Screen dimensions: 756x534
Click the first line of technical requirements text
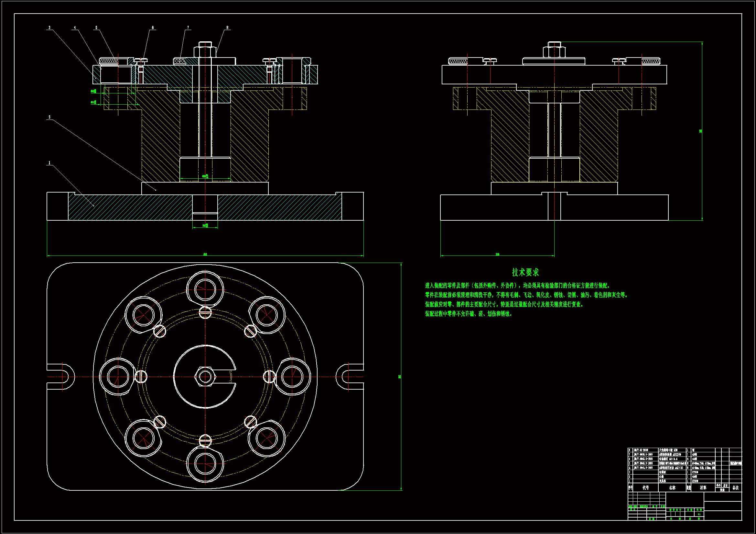click(x=518, y=286)
